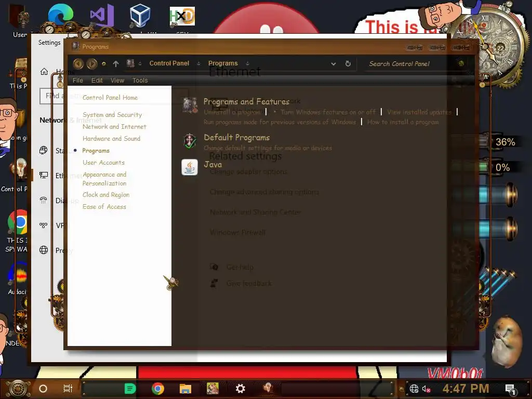Expand the address bar history dropdown
Screen dimensions: 532x399
[x=334, y=64]
